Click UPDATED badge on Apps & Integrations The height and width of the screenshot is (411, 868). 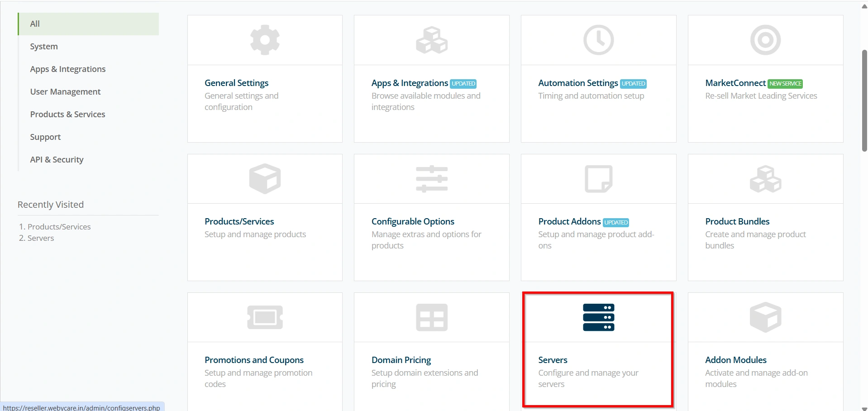click(463, 84)
